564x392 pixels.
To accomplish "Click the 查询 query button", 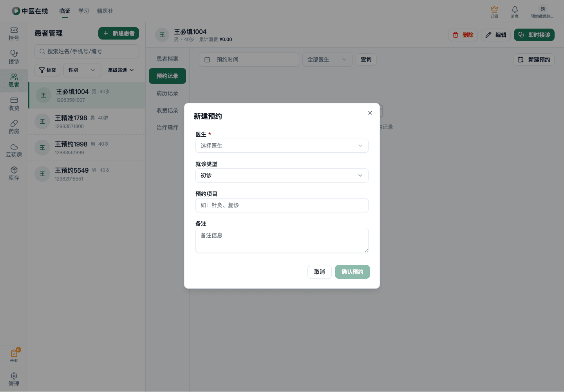I will click(366, 60).
